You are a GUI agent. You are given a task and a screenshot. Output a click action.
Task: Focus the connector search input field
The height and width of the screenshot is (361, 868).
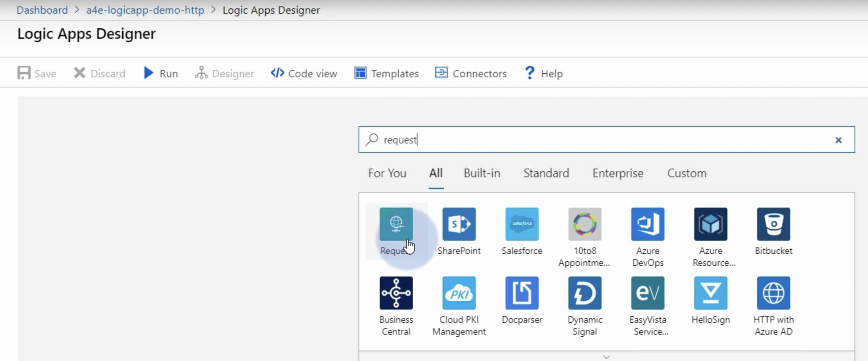point(607,139)
